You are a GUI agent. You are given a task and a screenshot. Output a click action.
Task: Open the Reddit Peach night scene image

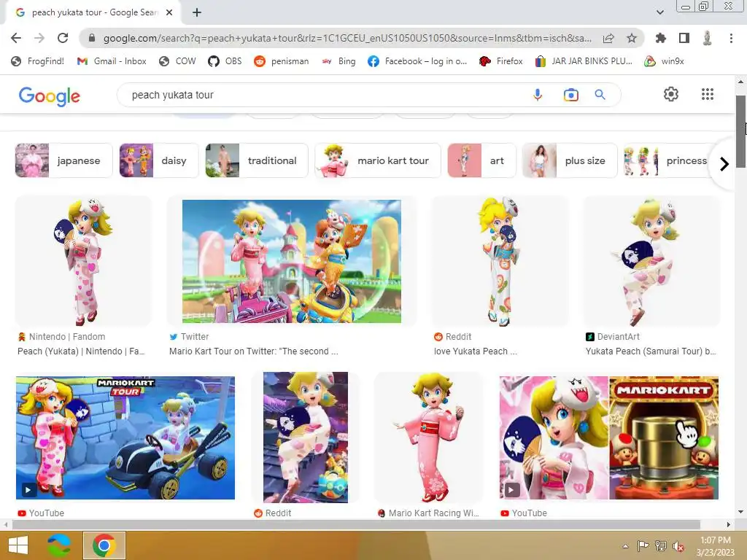pos(306,437)
